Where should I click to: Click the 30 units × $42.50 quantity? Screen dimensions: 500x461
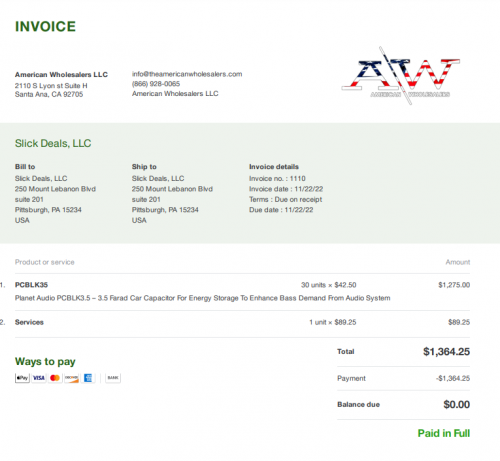(329, 285)
